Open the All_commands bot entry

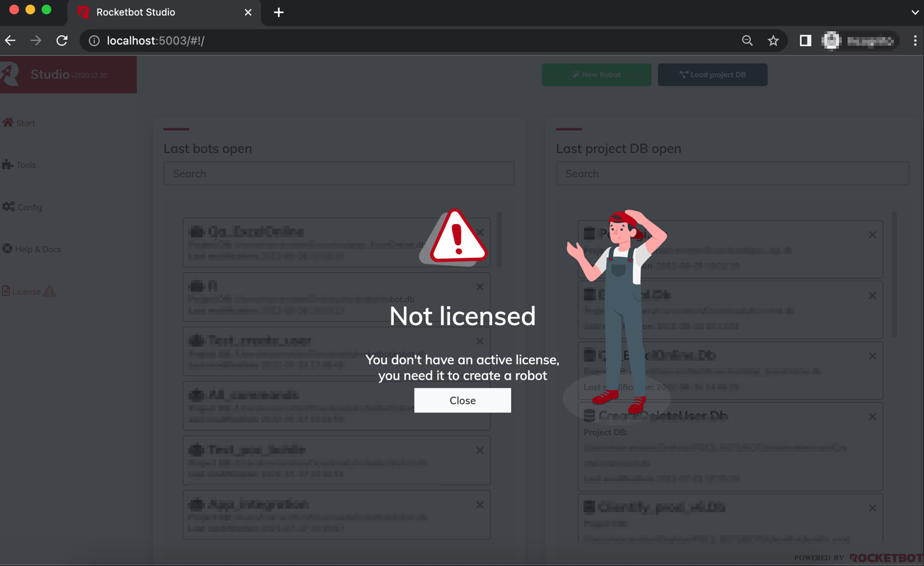click(336, 406)
